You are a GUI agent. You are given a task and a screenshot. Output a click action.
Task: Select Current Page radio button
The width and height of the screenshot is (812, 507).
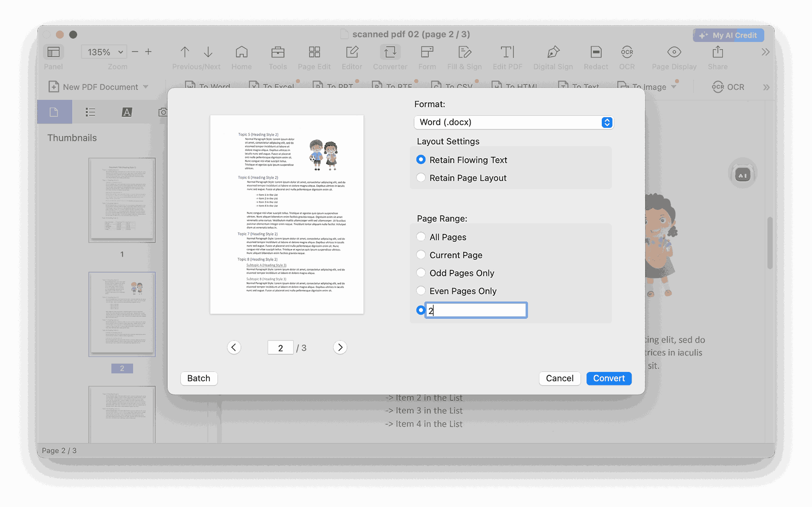coord(421,255)
